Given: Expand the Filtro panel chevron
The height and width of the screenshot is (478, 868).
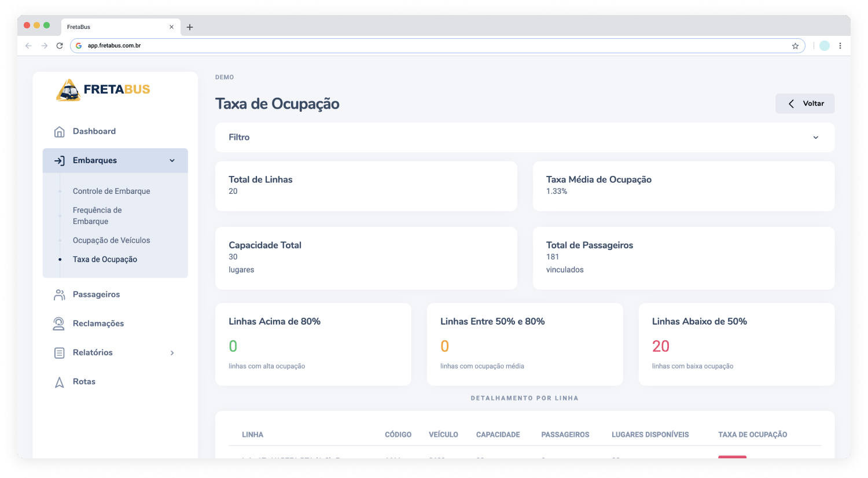Looking at the screenshot, I should (816, 138).
